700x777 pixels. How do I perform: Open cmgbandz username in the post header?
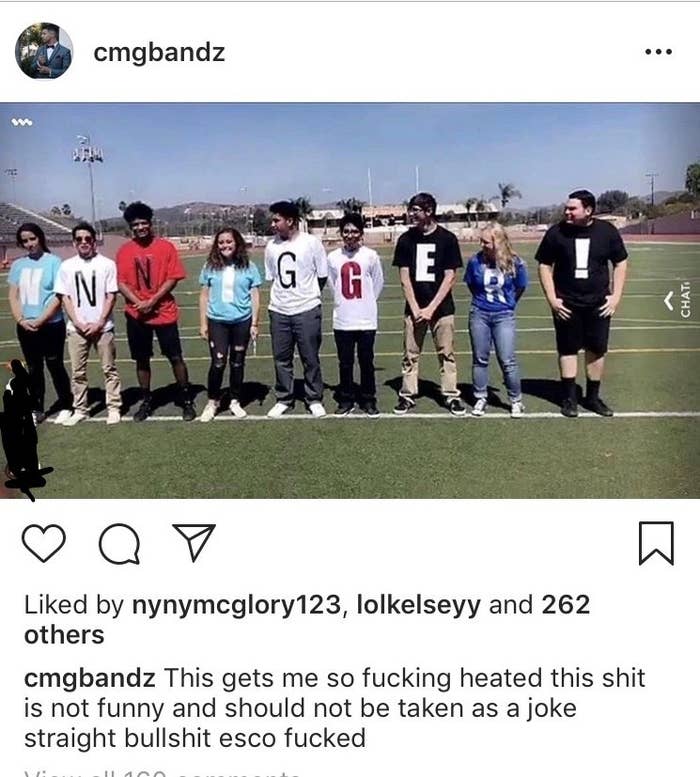(159, 52)
